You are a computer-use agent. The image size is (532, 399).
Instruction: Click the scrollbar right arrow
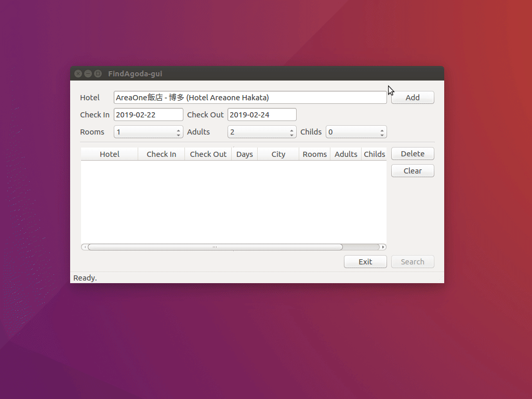click(x=383, y=247)
